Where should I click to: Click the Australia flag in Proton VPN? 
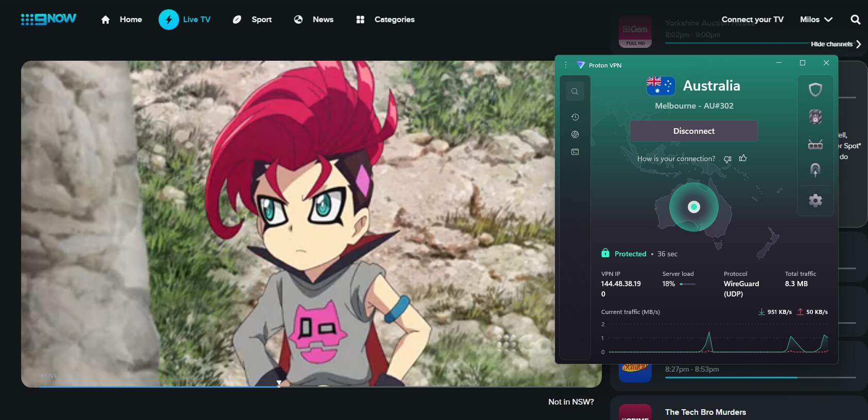[661, 85]
